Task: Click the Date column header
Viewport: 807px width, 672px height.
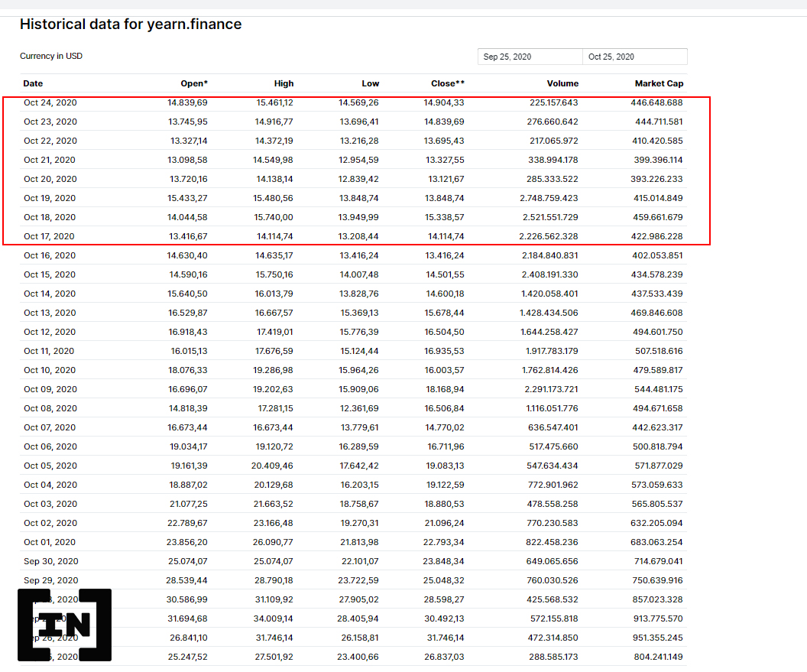Action: (x=33, y=83)
